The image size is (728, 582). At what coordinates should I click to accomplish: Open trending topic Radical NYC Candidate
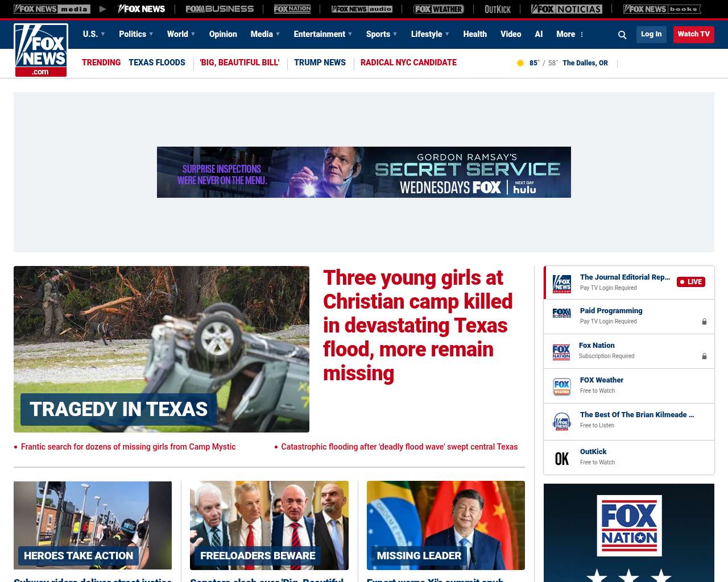tap(408, 63)
